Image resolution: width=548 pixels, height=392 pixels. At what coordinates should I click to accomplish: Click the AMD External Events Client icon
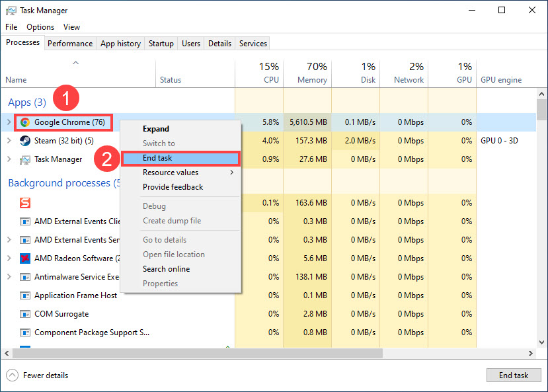tap(25, 221)
